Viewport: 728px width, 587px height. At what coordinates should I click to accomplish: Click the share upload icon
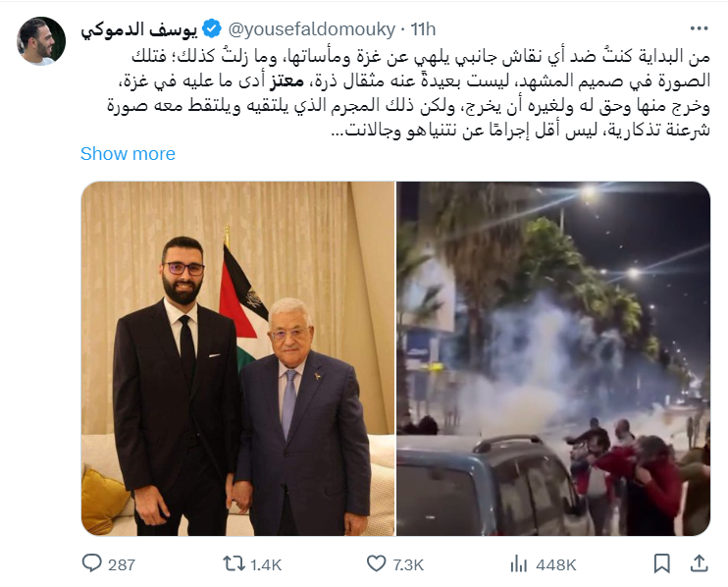coord(699,563)
